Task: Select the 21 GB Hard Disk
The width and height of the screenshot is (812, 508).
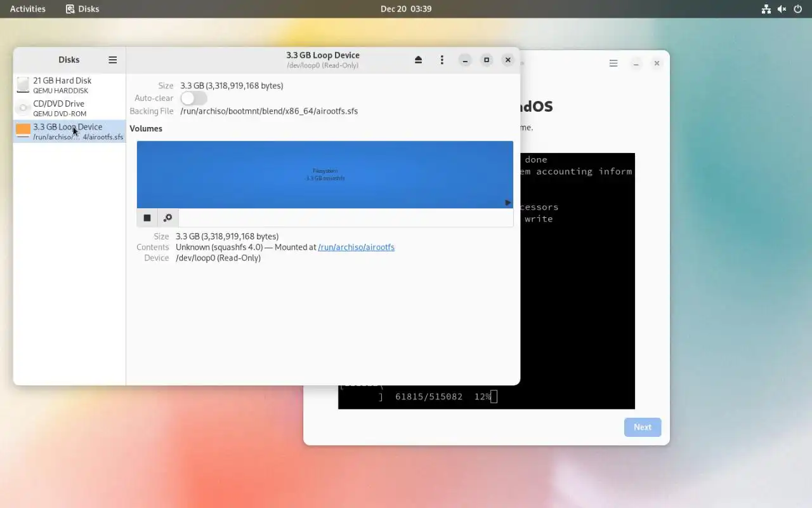Action: click(69, 85)
